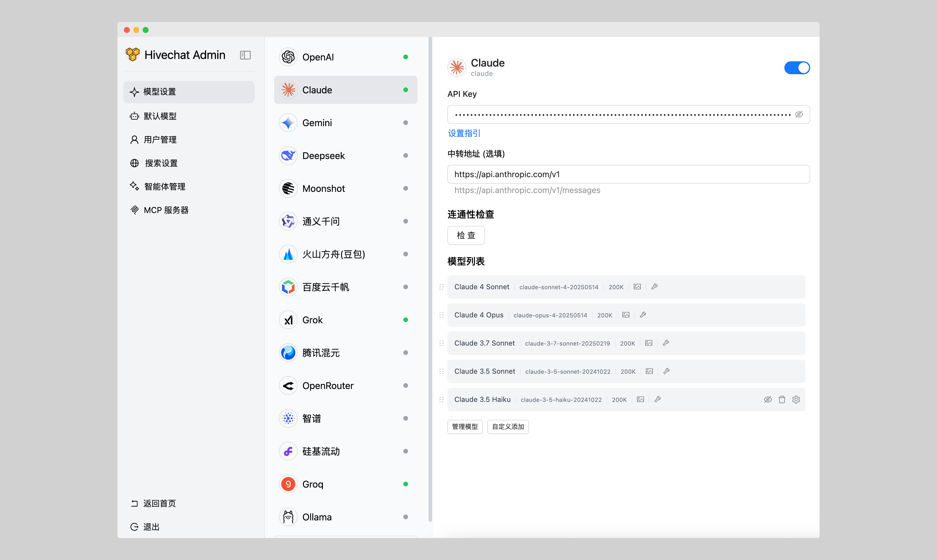The image size is (937, 560).
Task: Disable the Claude provider toggle switch
Action: tap(797, 68)
